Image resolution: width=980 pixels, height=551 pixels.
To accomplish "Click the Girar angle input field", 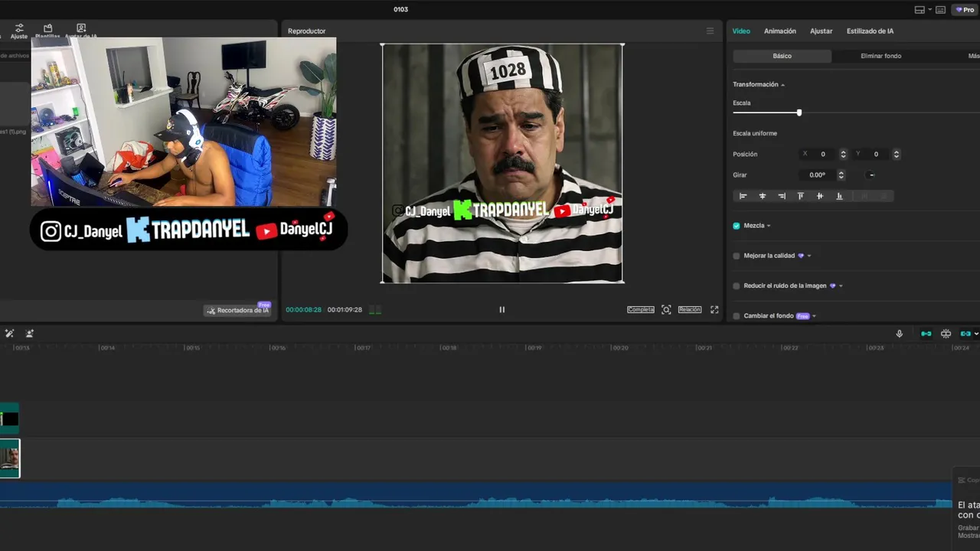I will point(818,174).
